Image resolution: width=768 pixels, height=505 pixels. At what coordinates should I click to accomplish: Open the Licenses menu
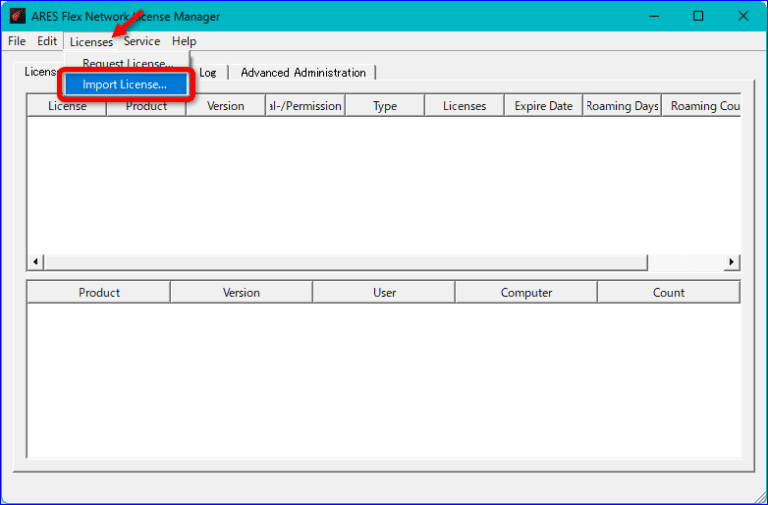pyautogui.click(x=91, y=41)
